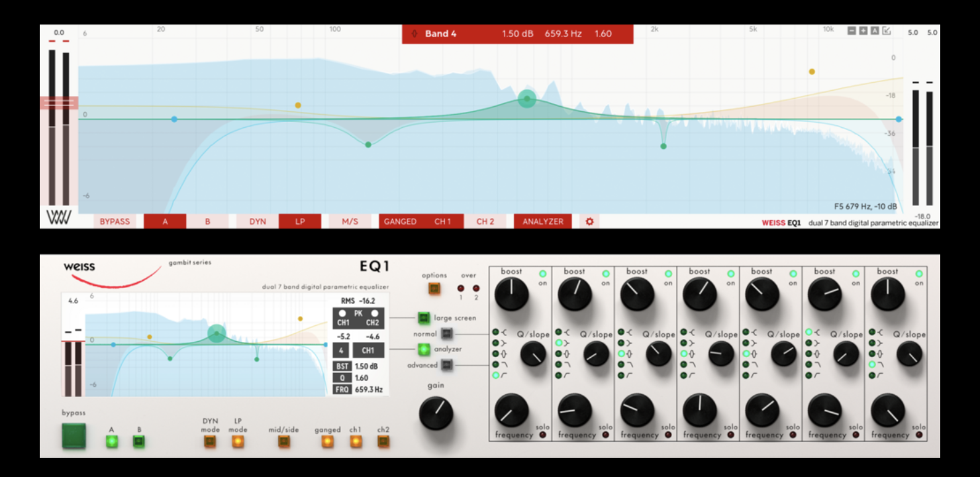
Task: Select band 1 high-pass cut filter type
Action: 495,376
